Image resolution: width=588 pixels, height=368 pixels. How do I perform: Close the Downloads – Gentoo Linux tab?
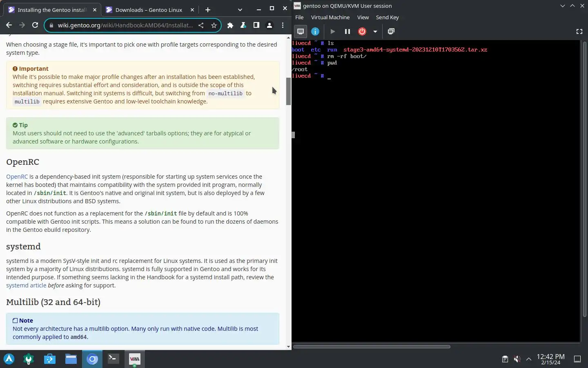(192, 10)
